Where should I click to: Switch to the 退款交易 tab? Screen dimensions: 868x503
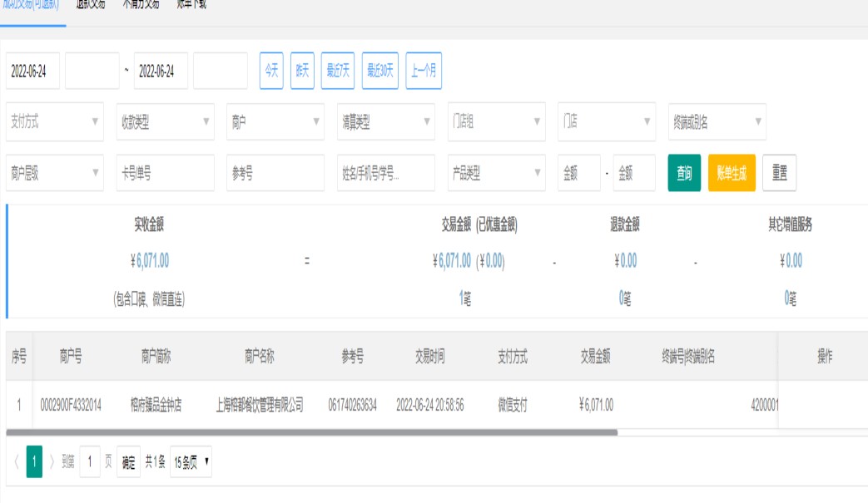[x=91, y=4]
